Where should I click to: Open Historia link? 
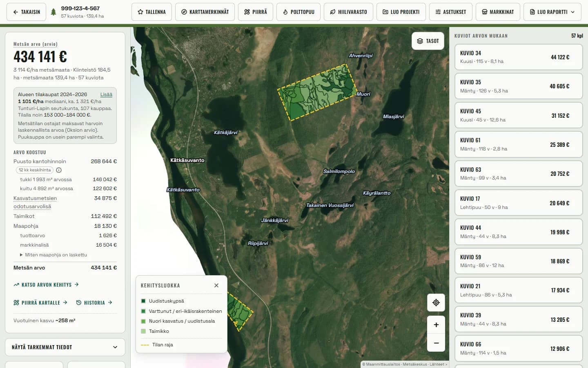coord(94,303)
